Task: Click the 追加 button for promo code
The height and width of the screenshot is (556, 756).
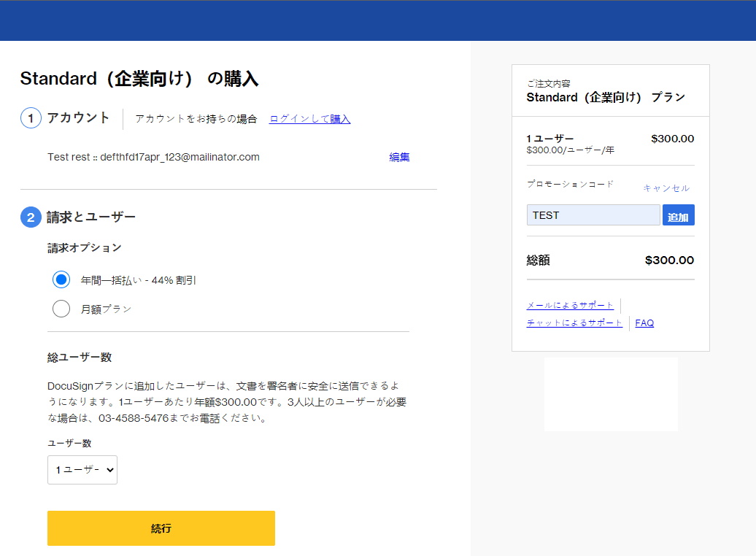Action: [x=679, y=215]
